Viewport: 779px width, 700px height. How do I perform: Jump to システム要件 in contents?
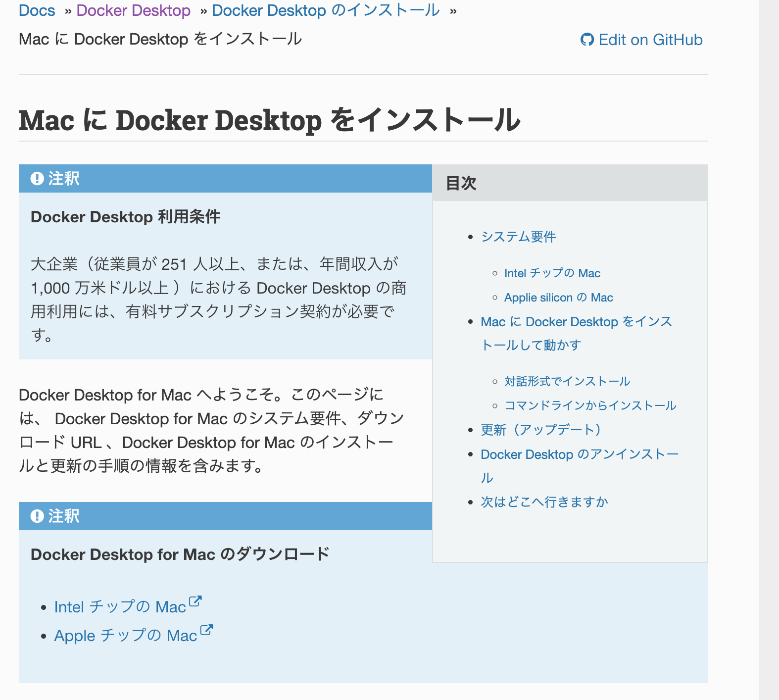tap(518, 237)
